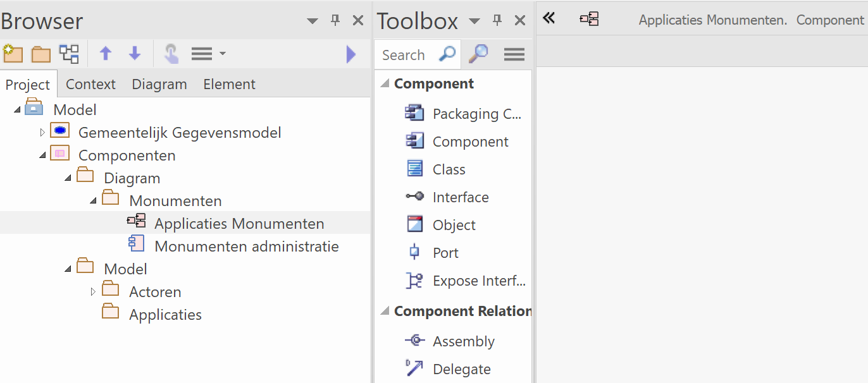Click the New Diagram icon in Browser toolbar
The height and width of the screenshot is (383, 868).
click(x=69, y=54)
